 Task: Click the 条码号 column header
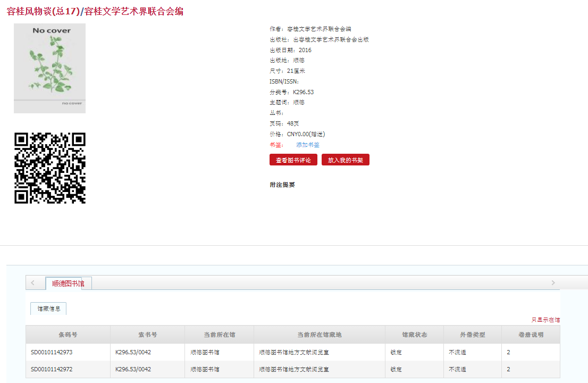pos(68,335)
